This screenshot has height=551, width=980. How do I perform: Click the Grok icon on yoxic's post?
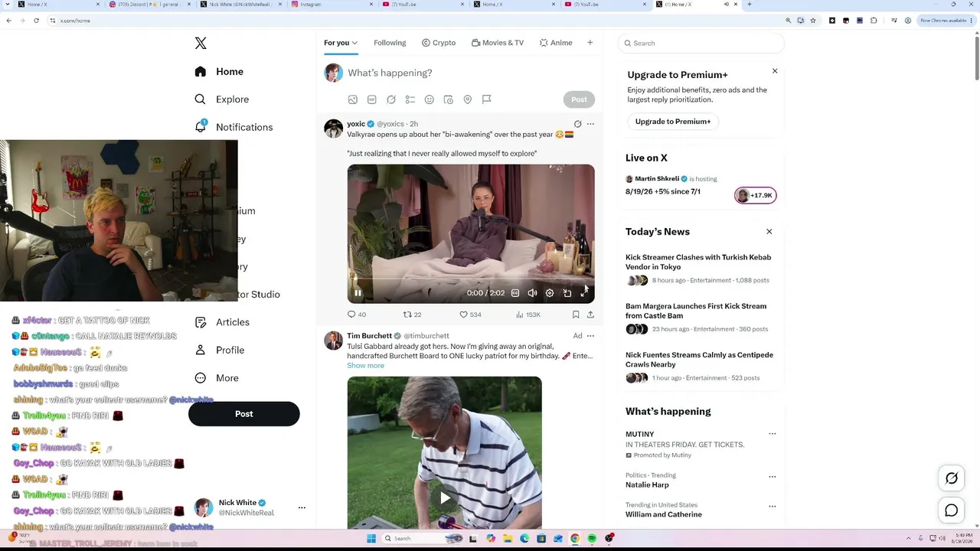pyautogui.click(x=578, y=124)
